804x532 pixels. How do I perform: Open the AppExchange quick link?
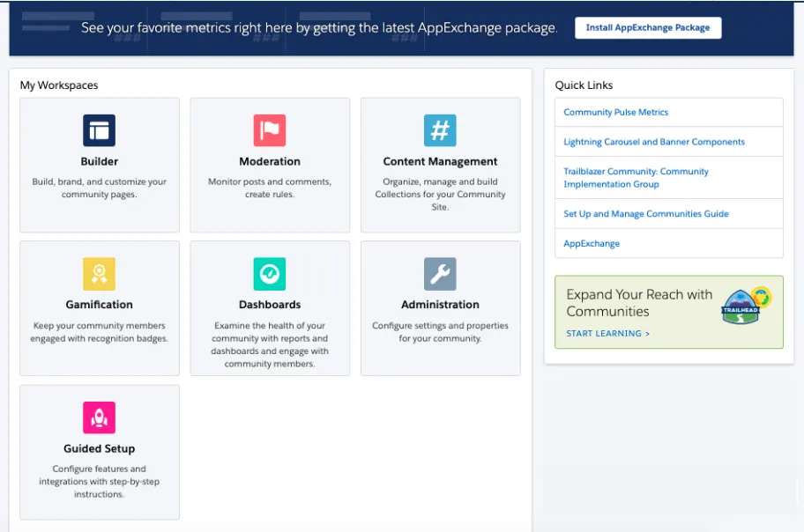coord(591,243)
